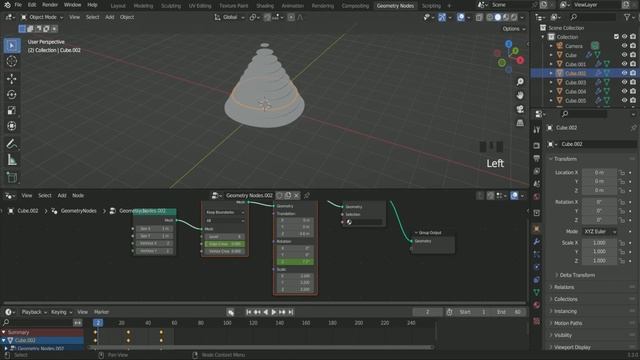Pin the Geometry Nodes.002 node tree
640x360 pixels.
pos(307,196)
